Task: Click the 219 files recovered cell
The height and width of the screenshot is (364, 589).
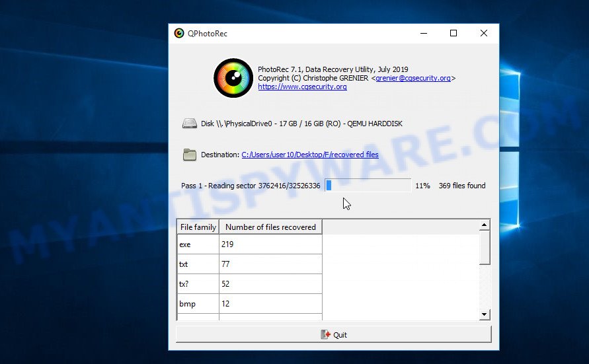Action: (x=270, y=244)
